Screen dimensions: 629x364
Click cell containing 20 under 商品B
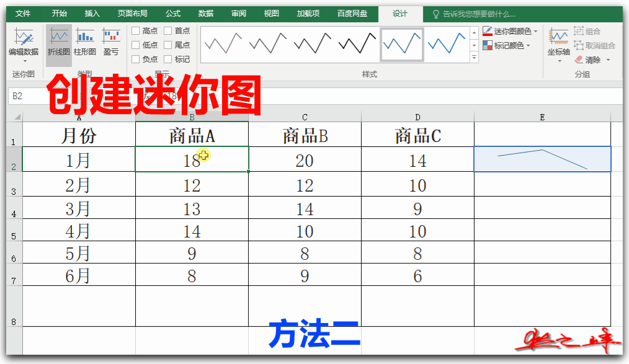coord(305,159)
